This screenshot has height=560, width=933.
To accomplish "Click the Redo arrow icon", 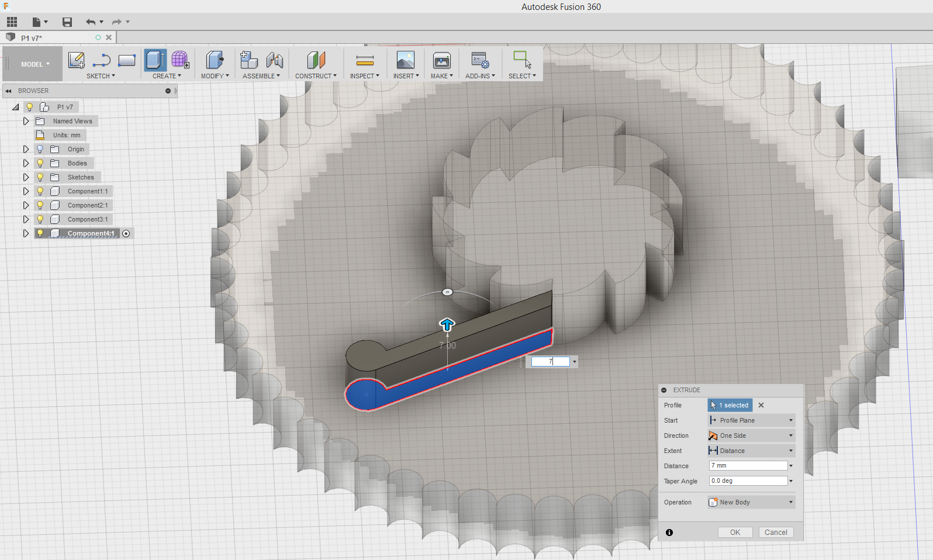I will click(x=116, y=22).
